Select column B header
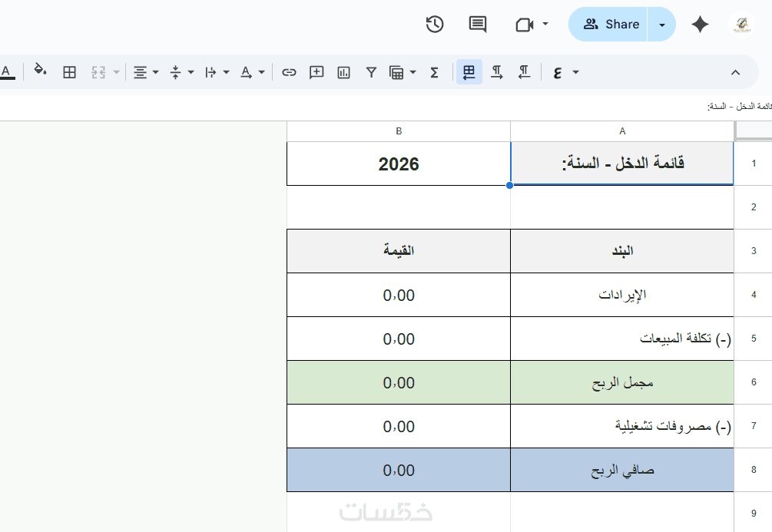Viewport: 772px width, 532px height. [399, 131]
